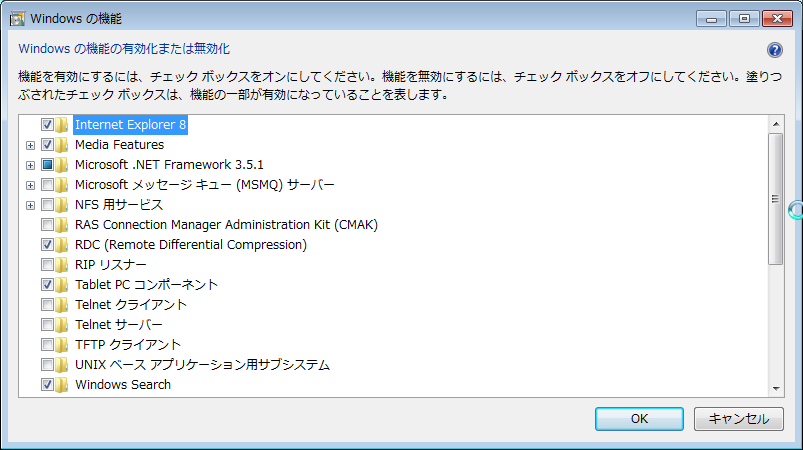
Task: Click the キャンセル button
Action: 738,419
